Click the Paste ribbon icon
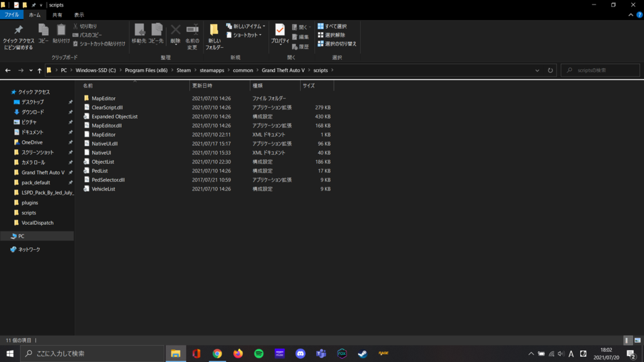The height and width of the screenshot is (362, 644). (61, 33)
